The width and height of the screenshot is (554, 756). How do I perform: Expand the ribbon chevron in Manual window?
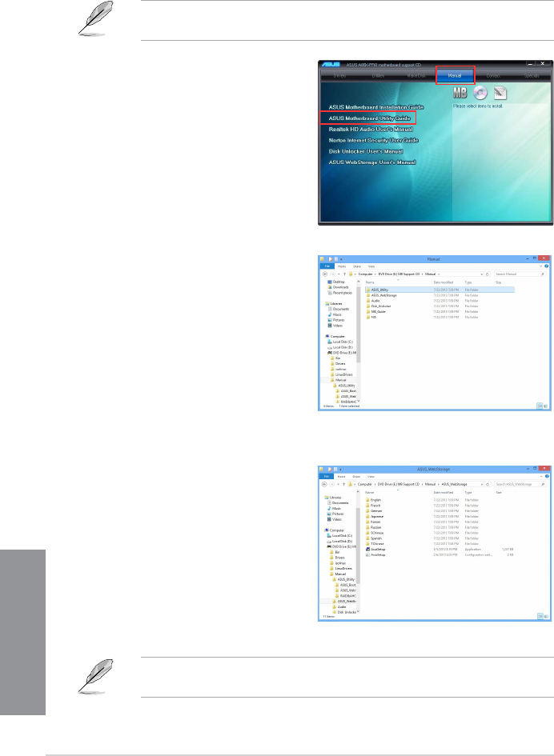(x=540, y=266)
